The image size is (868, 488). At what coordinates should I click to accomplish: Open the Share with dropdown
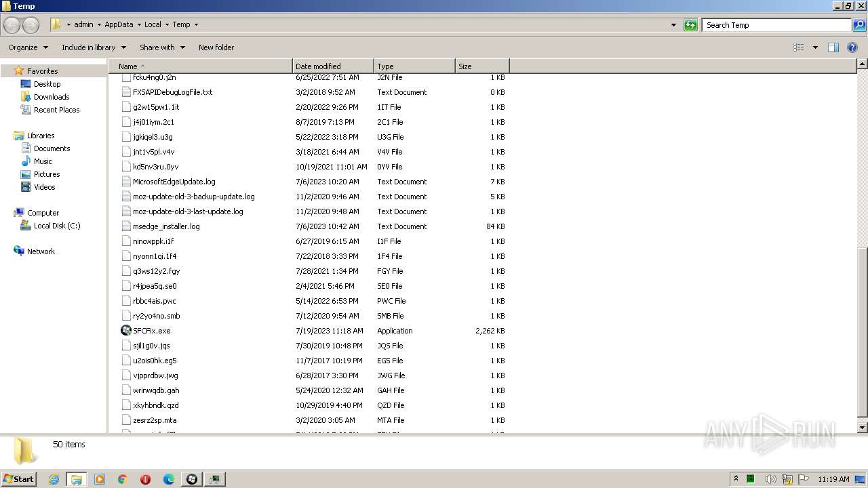click(x=162, y=47)
